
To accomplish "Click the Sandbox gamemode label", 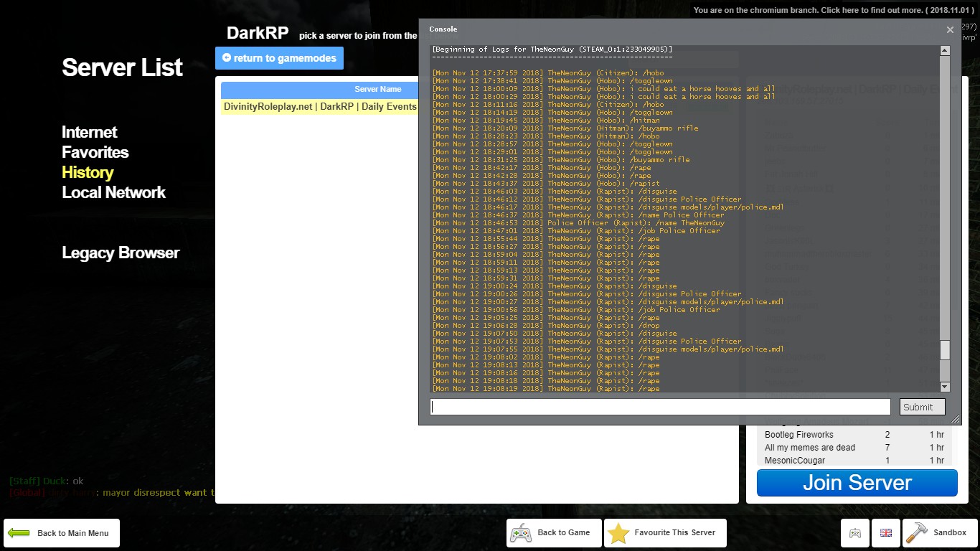I will (950, 532).
